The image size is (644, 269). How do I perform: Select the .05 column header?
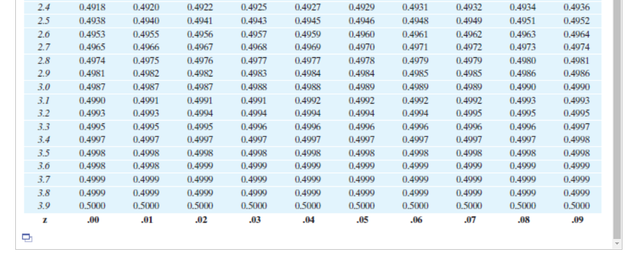[362, 220]
